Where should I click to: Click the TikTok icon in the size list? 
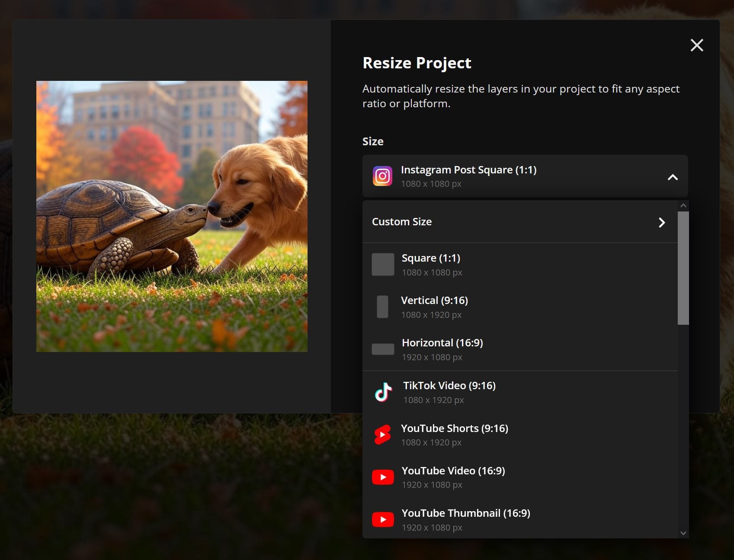click(383, 392)
